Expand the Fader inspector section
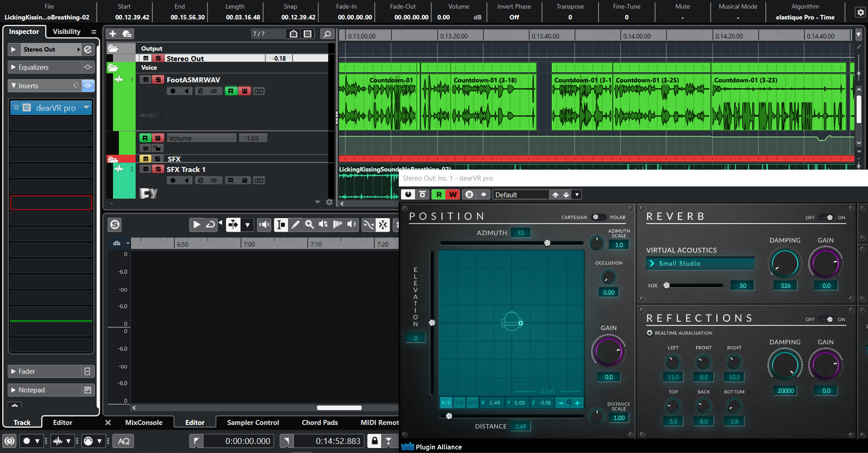Screen dimensions: 868x453 coord(13,372)
